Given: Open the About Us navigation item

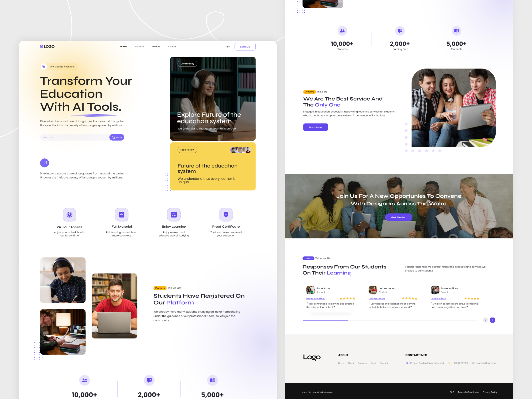Looking at the screenshot, I should click(139, 46).
